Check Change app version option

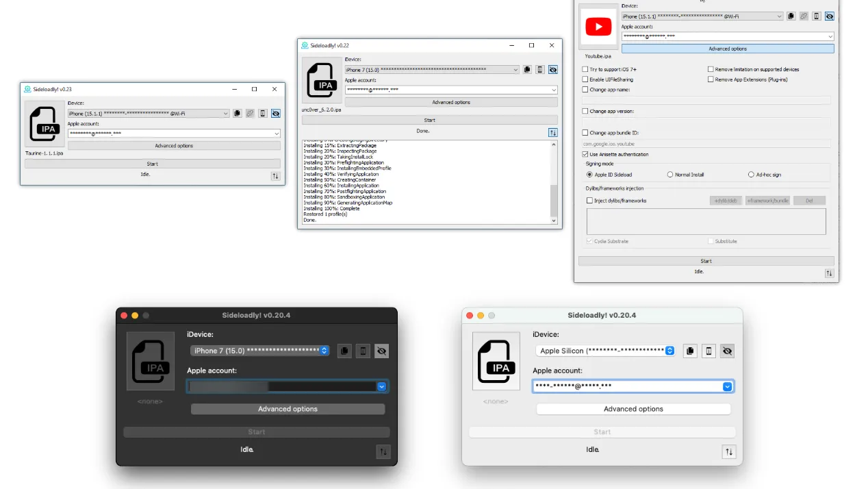point(585,111)
